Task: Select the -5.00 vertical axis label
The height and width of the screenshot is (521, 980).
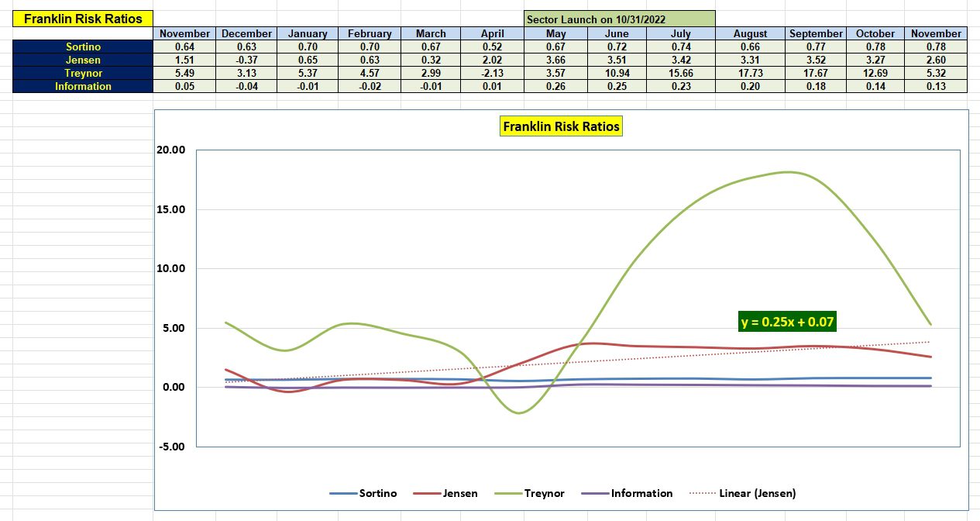Action: coord(171,447)
